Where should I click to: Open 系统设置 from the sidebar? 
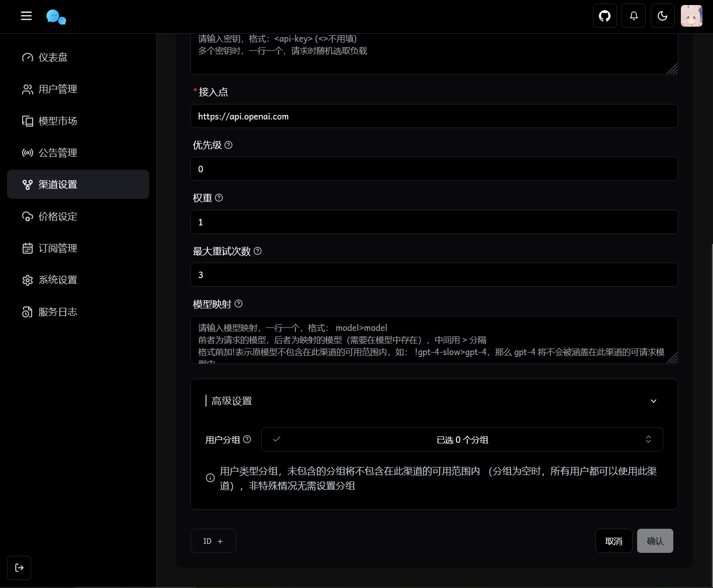(x=28, y=280)
